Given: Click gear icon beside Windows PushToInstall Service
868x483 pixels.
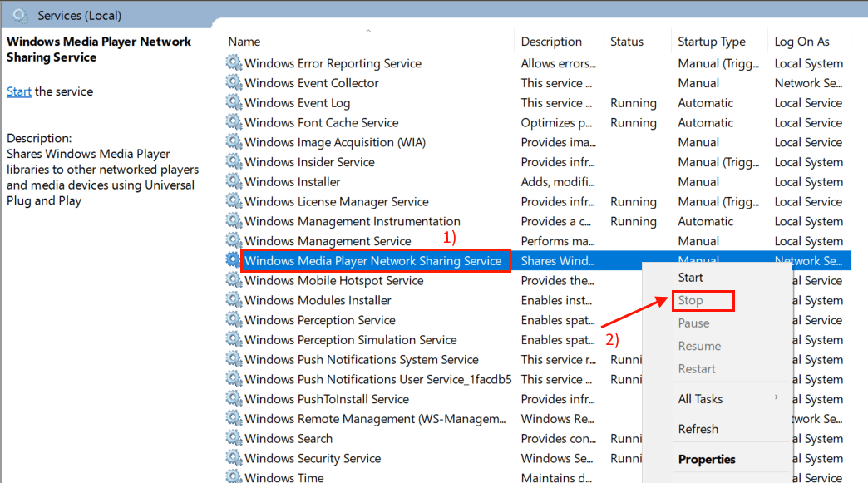Looking at the screenshot, I should click(x=234, y=398).
